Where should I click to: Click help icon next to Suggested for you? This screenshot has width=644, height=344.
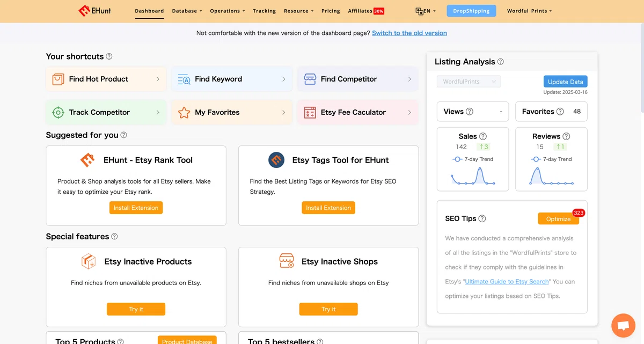click(124, 135)
